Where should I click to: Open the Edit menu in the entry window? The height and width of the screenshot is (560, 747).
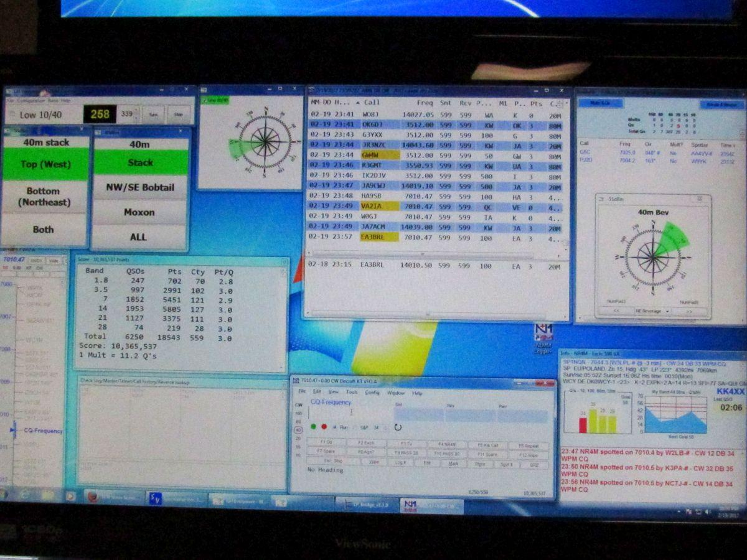[x=317, y=393]
